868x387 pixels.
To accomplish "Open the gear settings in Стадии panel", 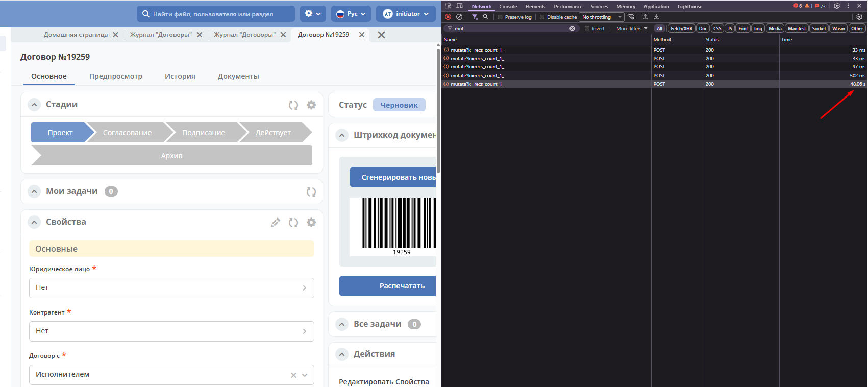I will (x=311, y=105).
